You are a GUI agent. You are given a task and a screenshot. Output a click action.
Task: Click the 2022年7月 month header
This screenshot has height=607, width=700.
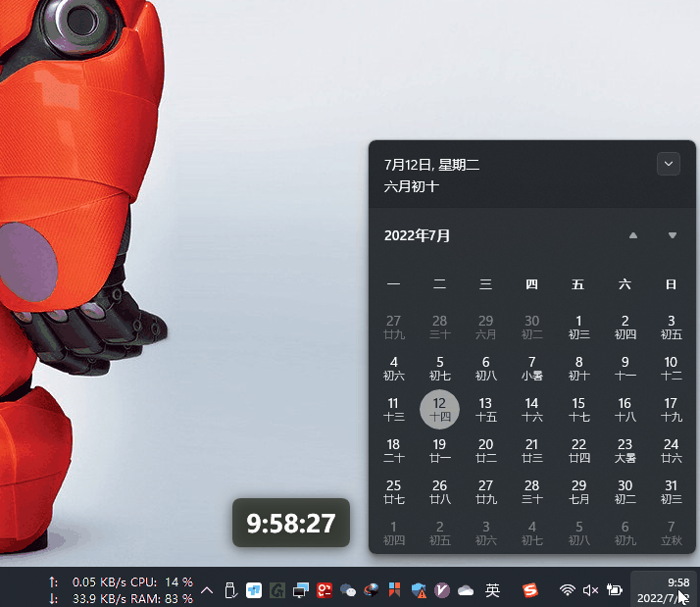417,235
